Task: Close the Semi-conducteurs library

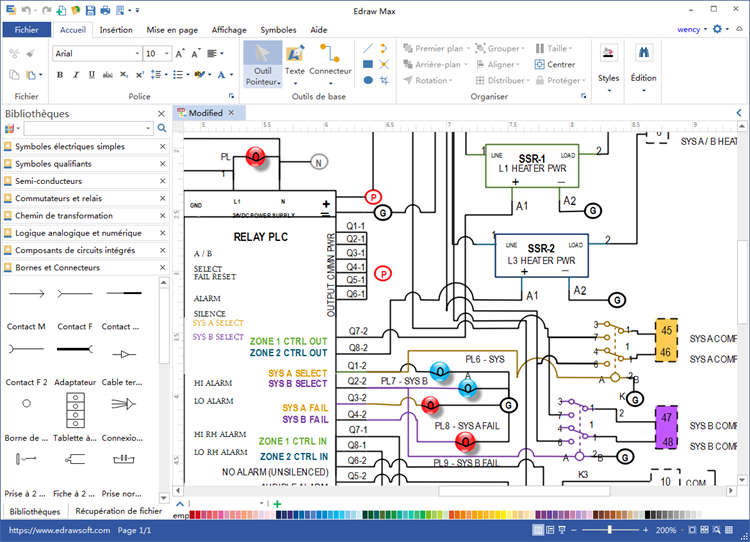Action: pos(162,181)
